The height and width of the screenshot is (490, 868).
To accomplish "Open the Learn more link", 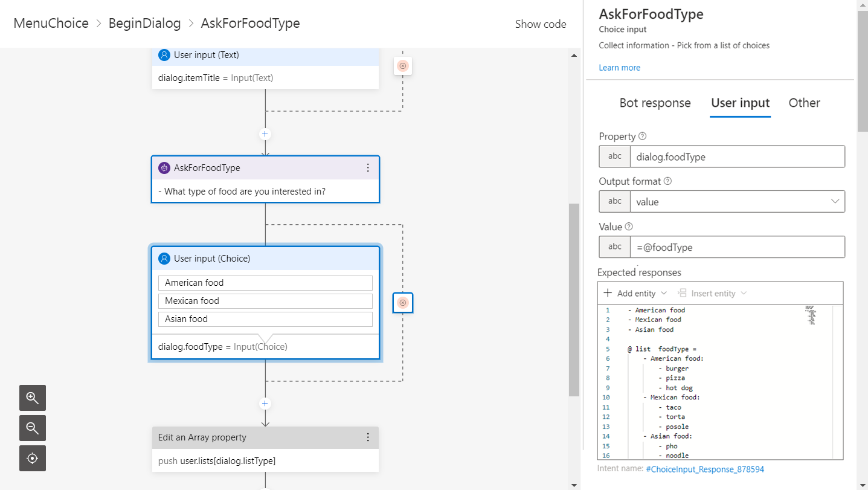I will tap(619, 68).
